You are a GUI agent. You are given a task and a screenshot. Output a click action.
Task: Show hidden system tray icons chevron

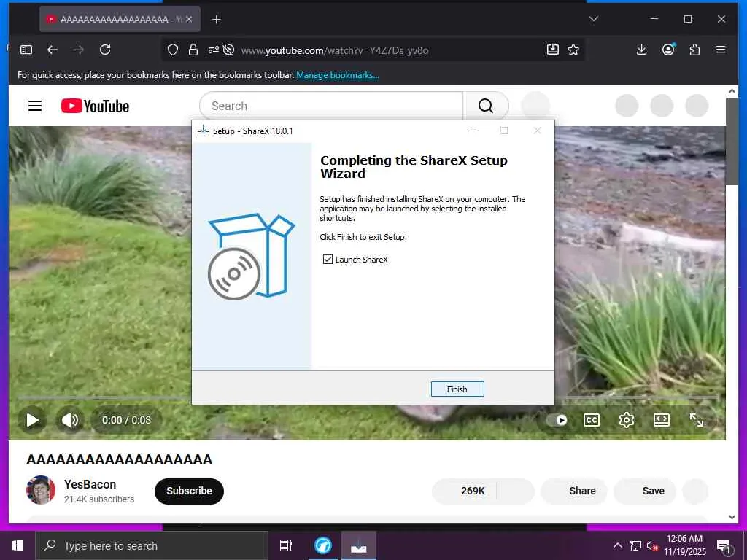617,545
